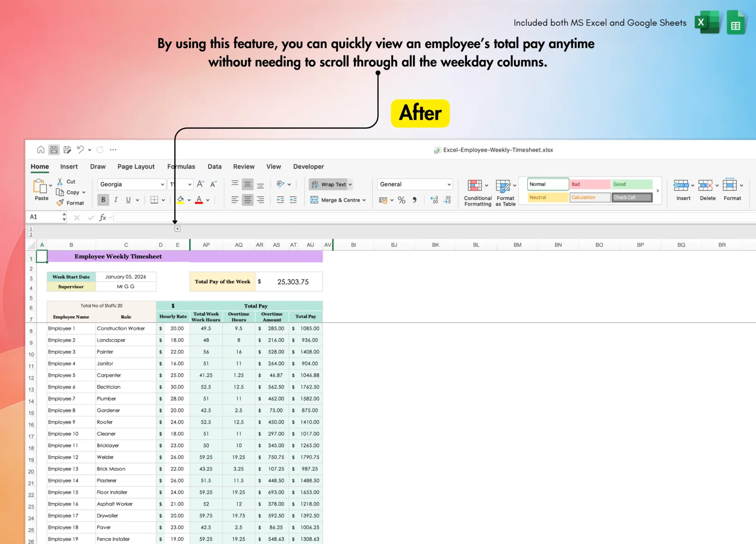
Task: Open the Page Layout tab
Action: click(136, 167)
